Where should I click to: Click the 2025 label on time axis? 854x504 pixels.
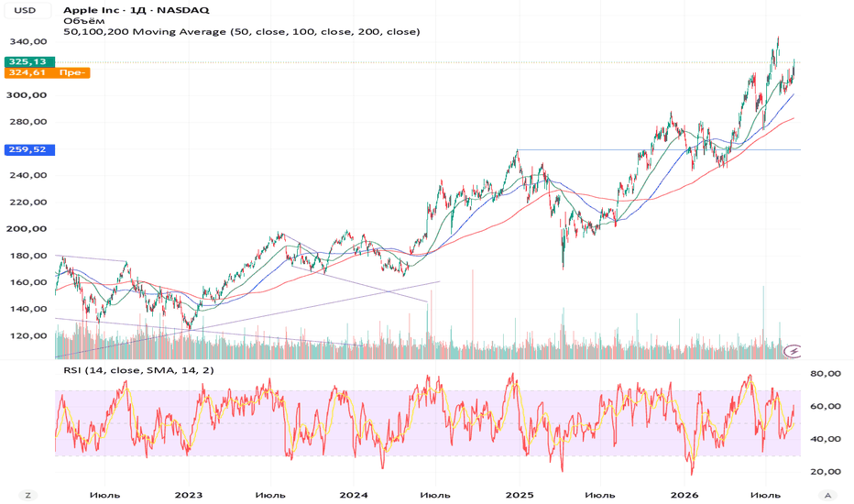coord(519,495)
